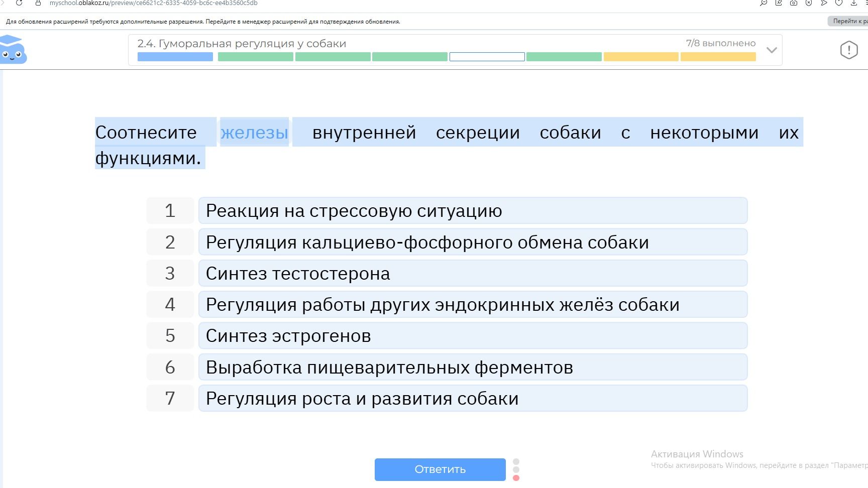Click the hexagon exclamation report icon

click(849, 50)
